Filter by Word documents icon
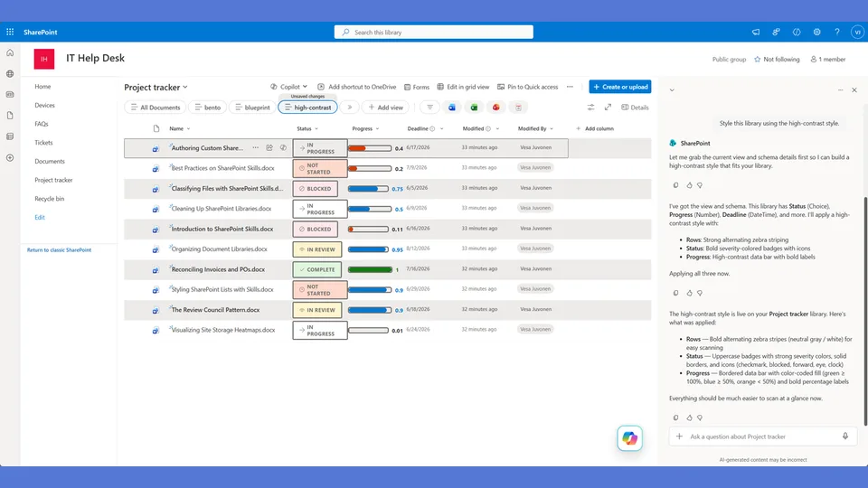868x488 pixels. coord(452,108)
